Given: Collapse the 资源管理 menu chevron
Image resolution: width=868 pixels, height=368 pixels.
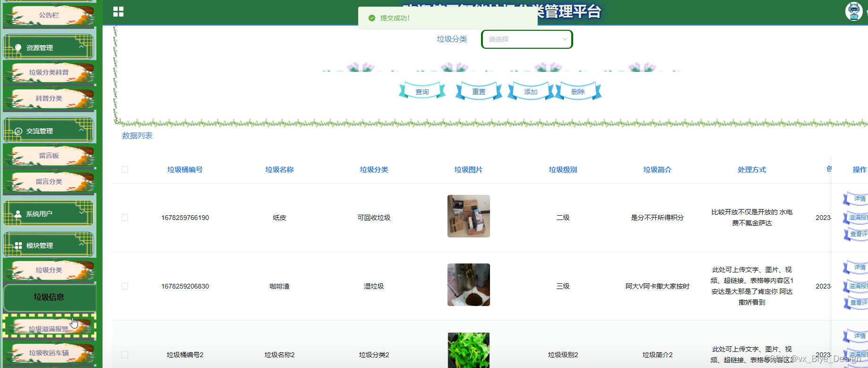Looking at the screenshot, I should [81, 47].
